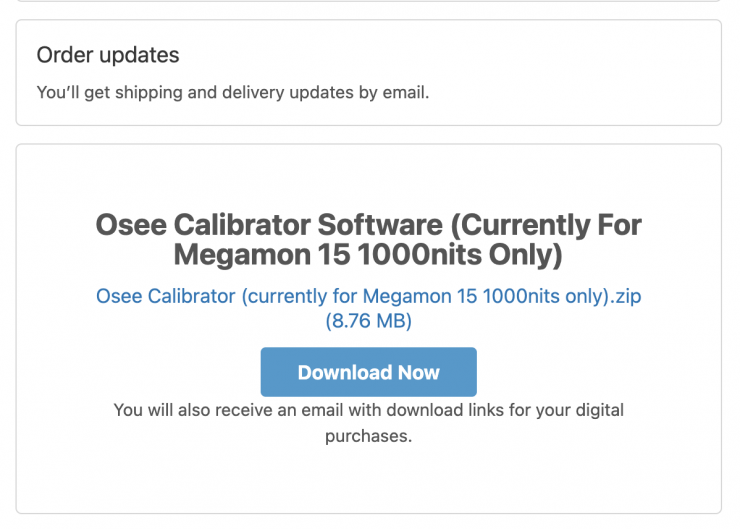Image resolution: width=740 pixels, height=529 pixels.
Task: Open the Osee Calibrator zip file link
Action: (368, 296)
